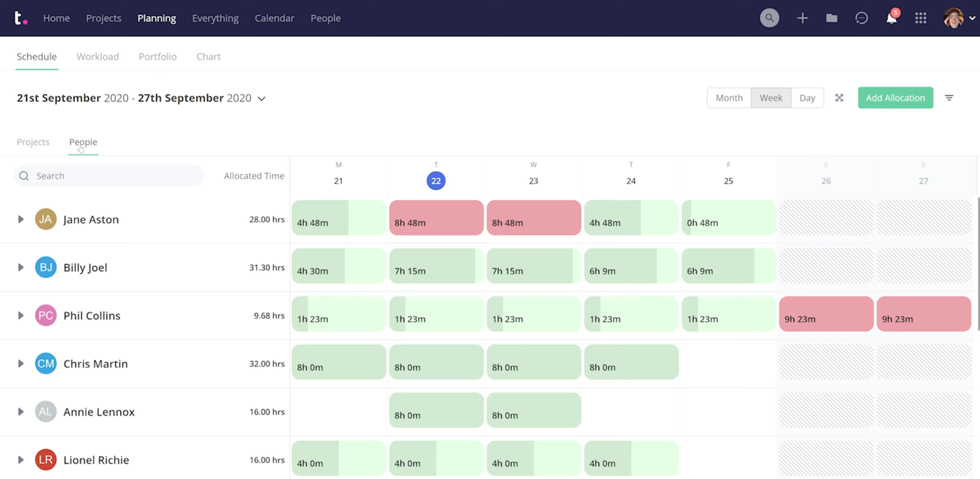Open the folder icon in the header
The height and width of the screenshot is (479, 980).
point(832,18)
